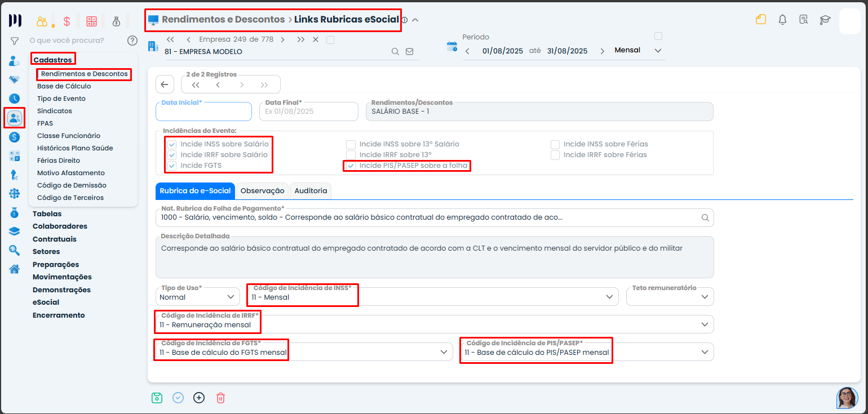Tick the checkbox next to Empresa navigation
Viewport: 868px width, 414px height.
point(330,39)
